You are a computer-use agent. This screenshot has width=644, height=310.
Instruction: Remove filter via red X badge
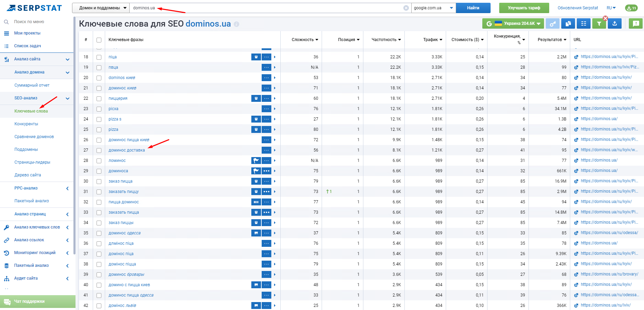[x=605, y=18]
